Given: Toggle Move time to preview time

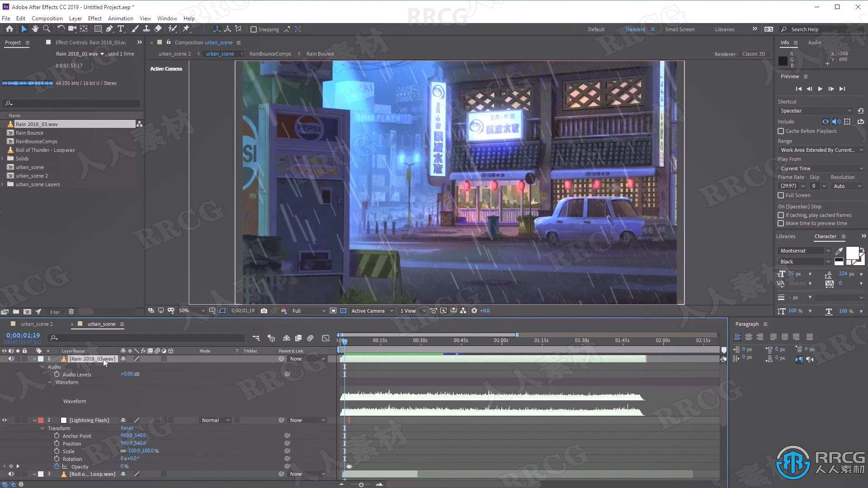Looking at the screenshot, I should tap(781, 223).
